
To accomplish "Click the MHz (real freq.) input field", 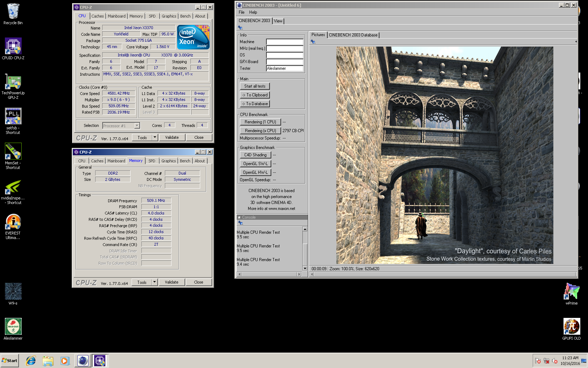I will coord(285,48).
